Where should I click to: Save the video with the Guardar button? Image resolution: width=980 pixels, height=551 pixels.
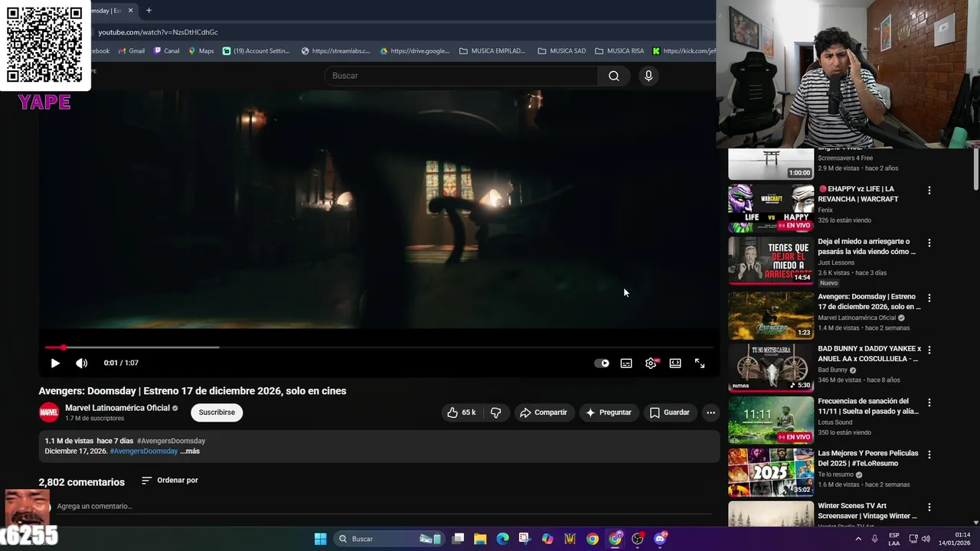pos(670,412)
